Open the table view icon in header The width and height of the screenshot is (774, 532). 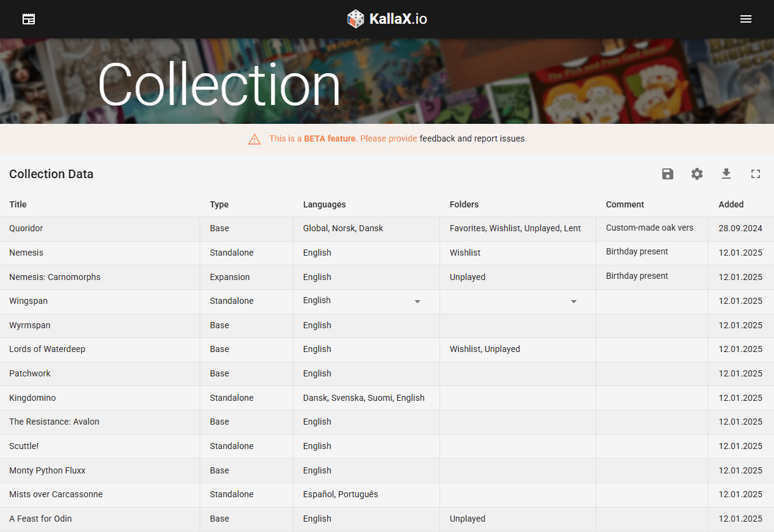tap(29, 19)
